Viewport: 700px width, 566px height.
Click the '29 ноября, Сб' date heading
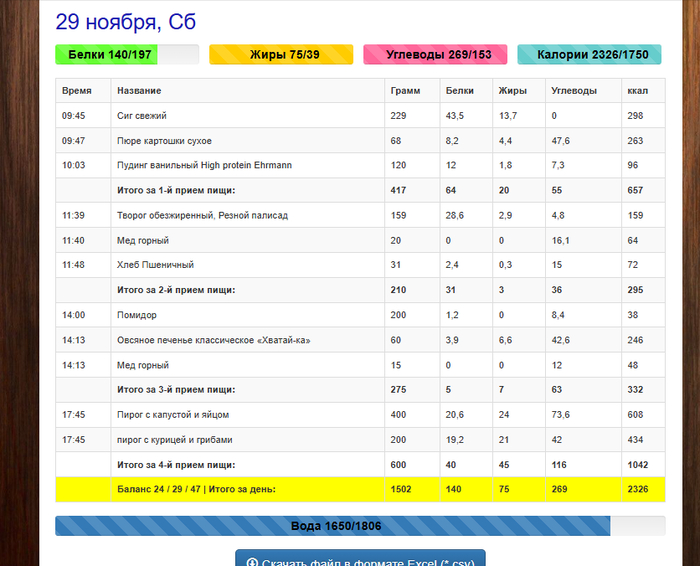(x=125, y=21)
